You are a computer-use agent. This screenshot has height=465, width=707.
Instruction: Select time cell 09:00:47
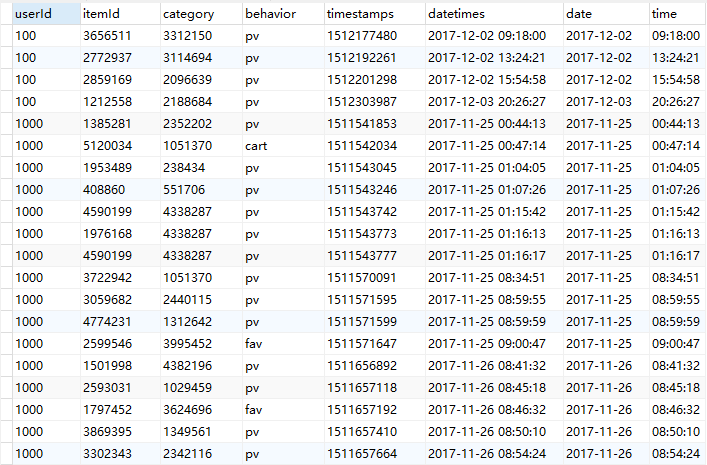click(678, 344)
